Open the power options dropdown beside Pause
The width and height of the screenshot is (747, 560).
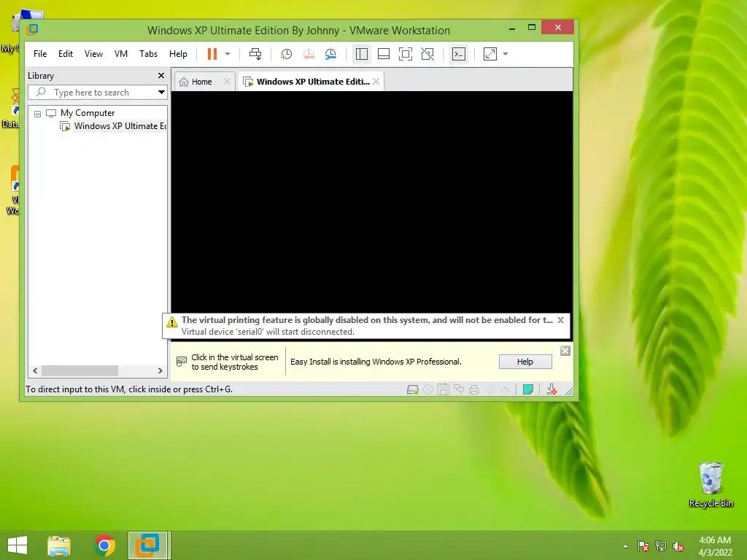(228, 54)
